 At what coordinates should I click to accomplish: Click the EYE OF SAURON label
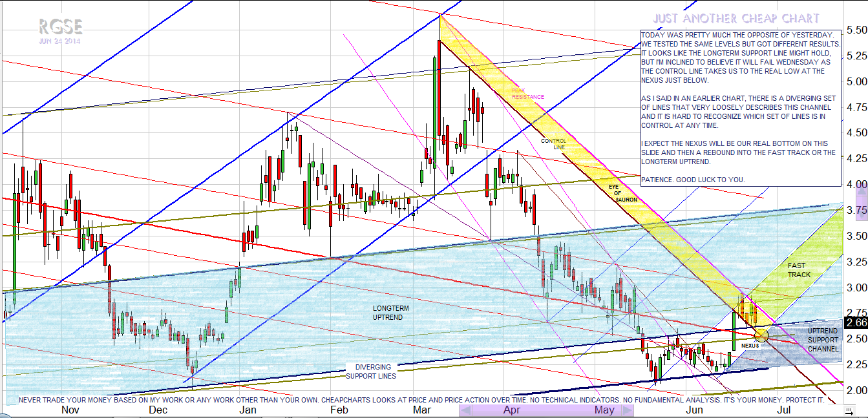tap(622, 193)
